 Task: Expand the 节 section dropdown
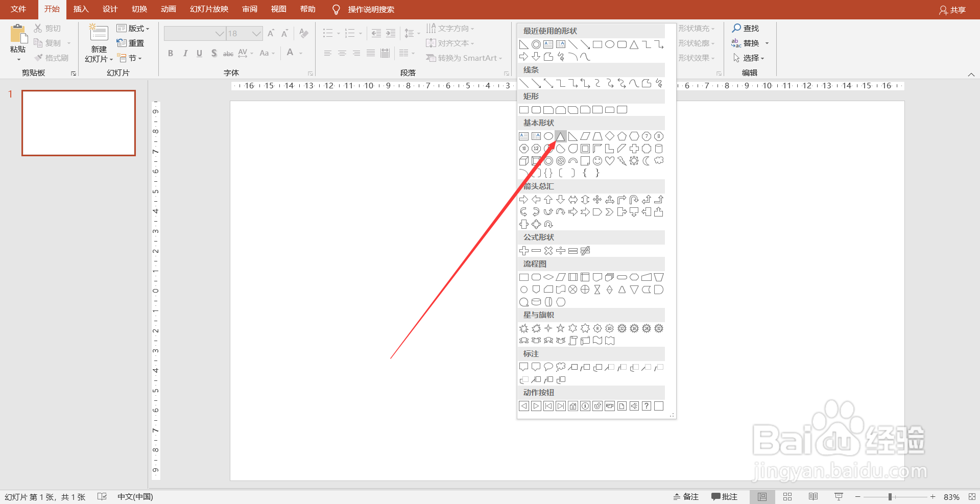click(130, 58)
